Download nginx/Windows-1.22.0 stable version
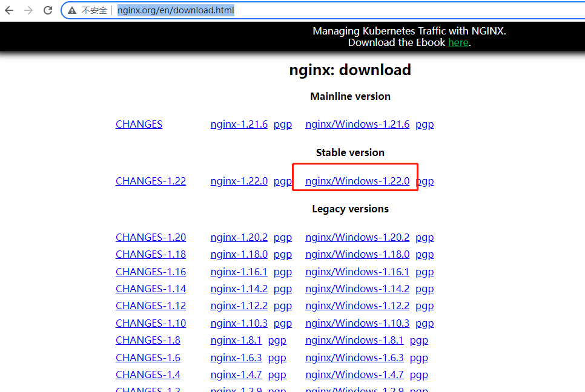 pos(357,181)
